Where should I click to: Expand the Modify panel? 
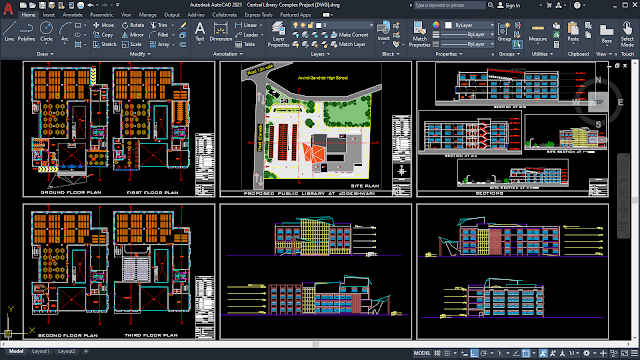[140, 54]
